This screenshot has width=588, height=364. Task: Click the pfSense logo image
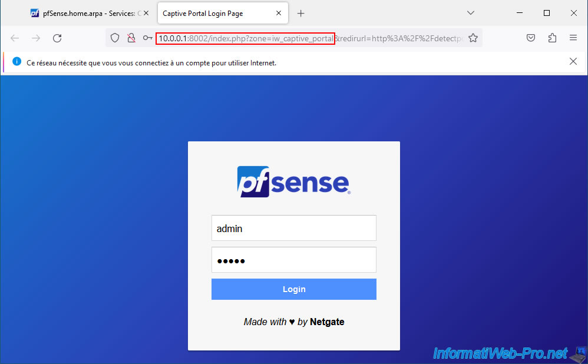(294, 181)
